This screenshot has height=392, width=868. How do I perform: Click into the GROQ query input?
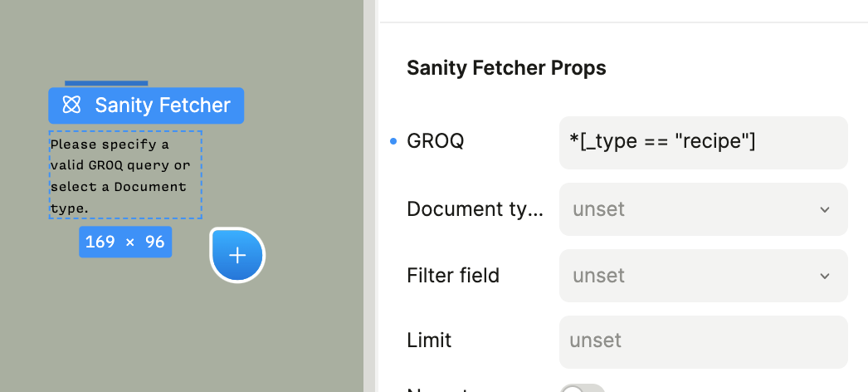(703, 142)
